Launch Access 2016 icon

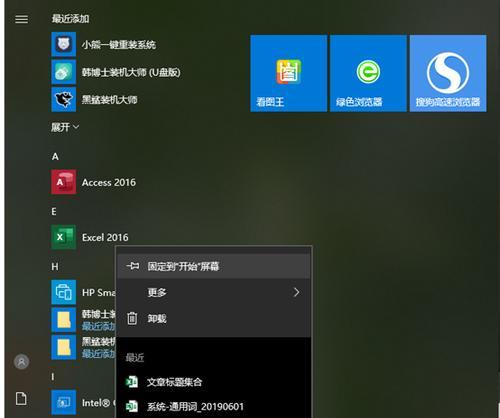(x=64, y=182)
